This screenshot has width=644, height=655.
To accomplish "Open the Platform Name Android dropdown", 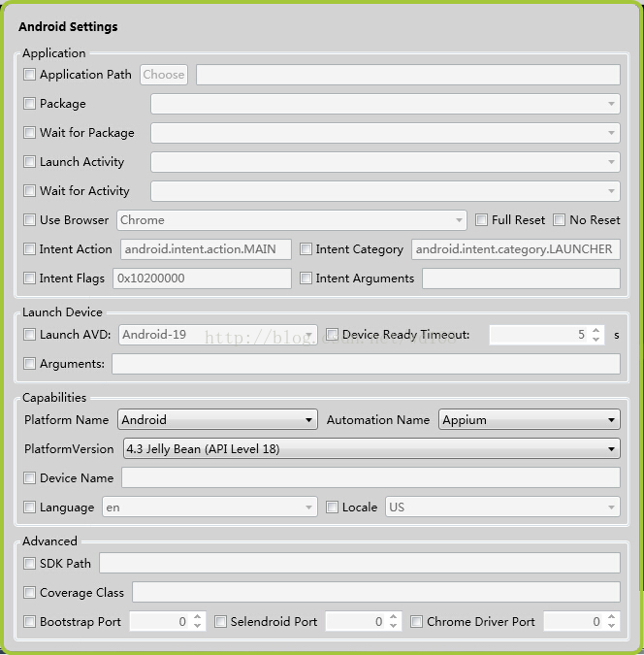I will [x=217, y=420].
